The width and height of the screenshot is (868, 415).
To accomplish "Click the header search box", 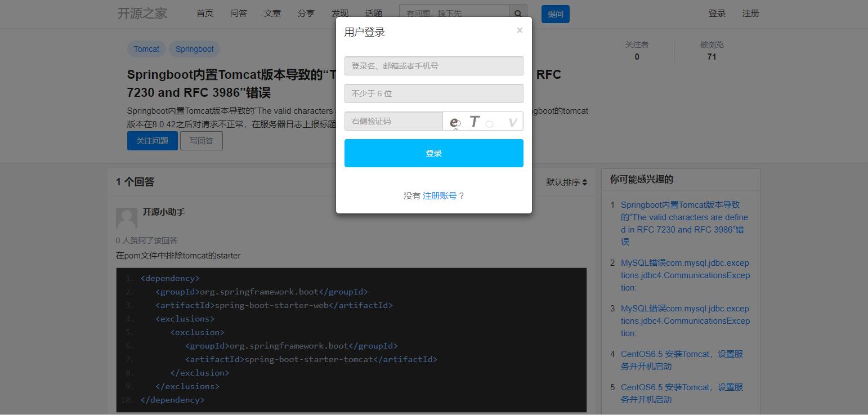I will coord(454,14).
